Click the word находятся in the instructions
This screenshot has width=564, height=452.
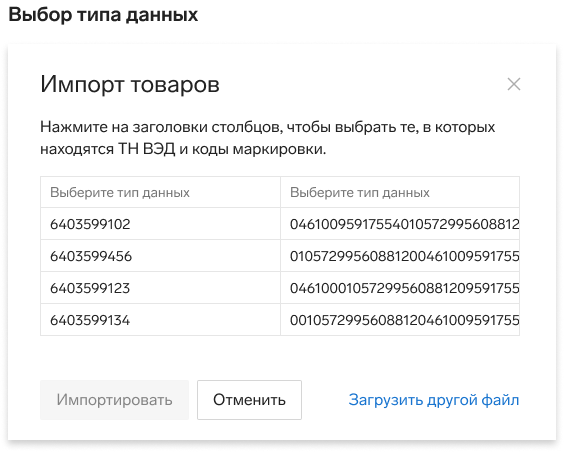pyautogui.click(x=77, y=150)
